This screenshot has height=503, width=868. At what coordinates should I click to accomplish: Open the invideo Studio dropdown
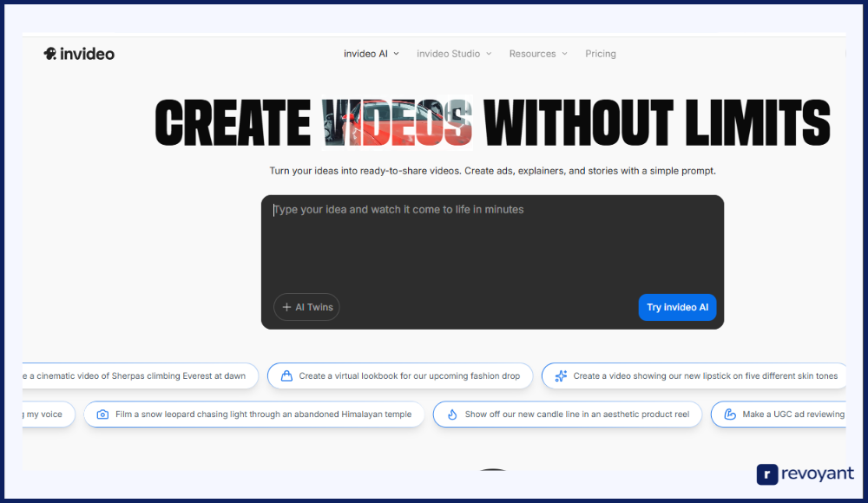pos(453,54)
